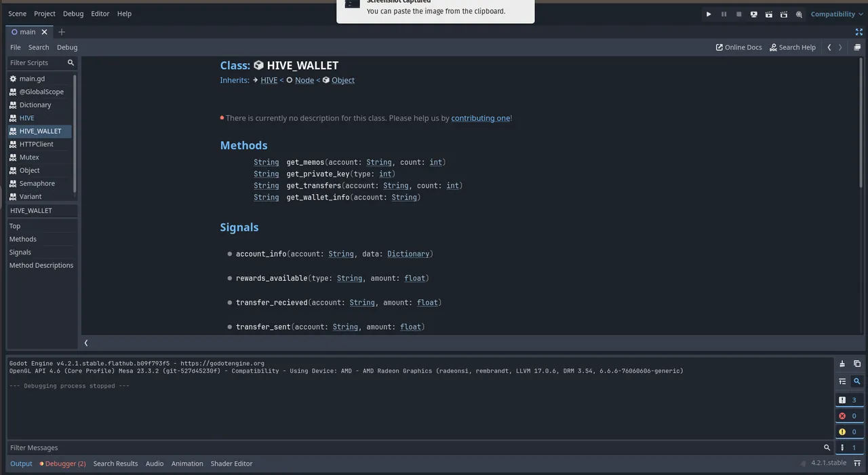The height and width of the screenshot is (475, 868).
Task: Go to previous edited document arrow
Action: click(829, 47)
